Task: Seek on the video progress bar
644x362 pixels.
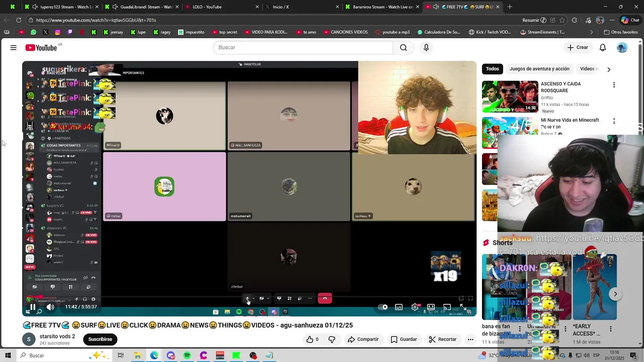Action: [x=249, y=297]
